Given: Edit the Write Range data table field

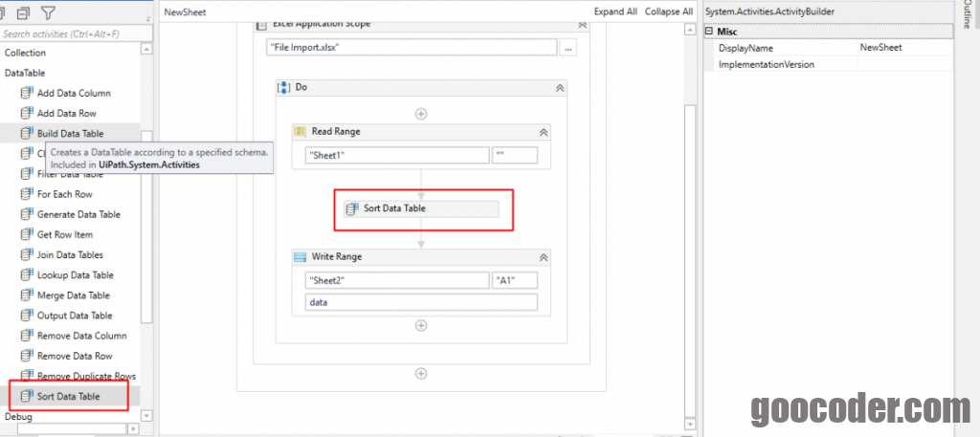Looking at the screenshot, I should pos(421,302).
